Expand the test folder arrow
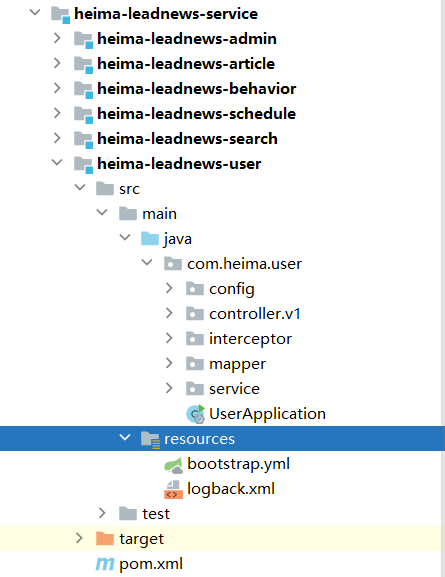Screen dimensions: 445x577 [102, 513]
